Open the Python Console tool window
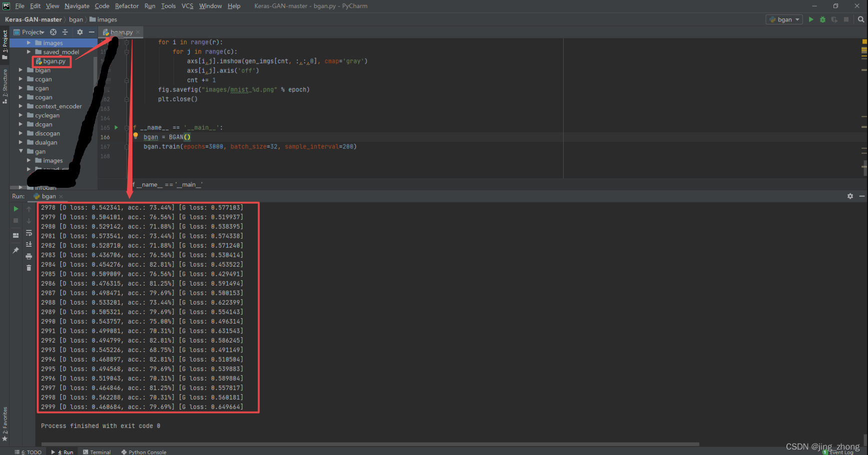 tap(144, 452)
